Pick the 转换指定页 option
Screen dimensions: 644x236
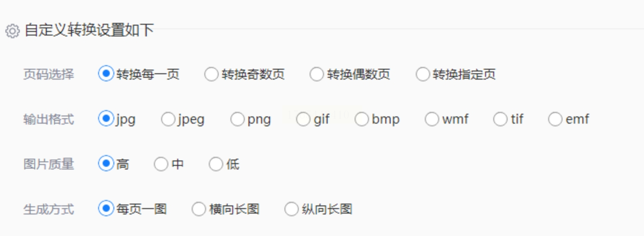pos(423,74)
